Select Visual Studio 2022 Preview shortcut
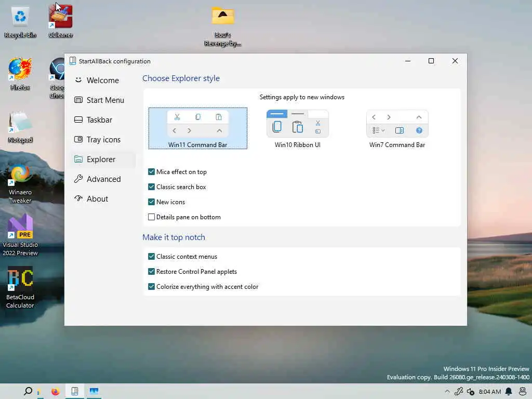 click(20, 235)
